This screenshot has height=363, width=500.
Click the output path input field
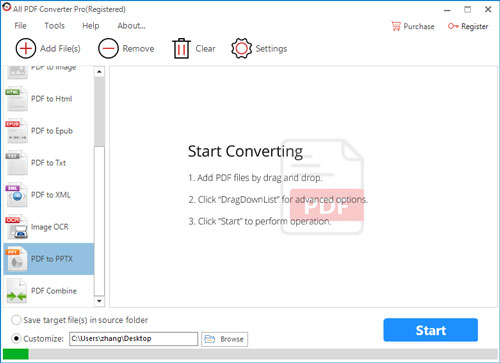coord(133,339)
